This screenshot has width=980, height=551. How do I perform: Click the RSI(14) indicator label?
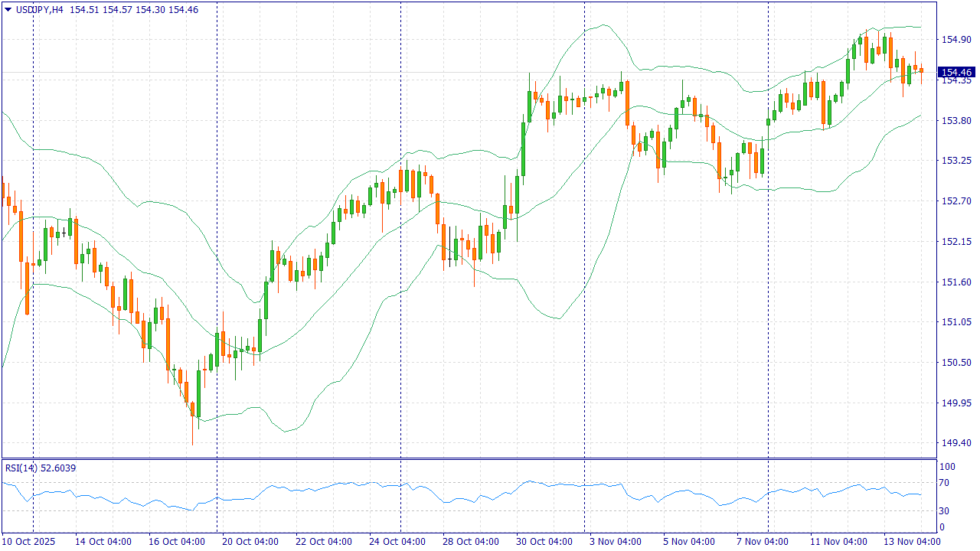20,468
